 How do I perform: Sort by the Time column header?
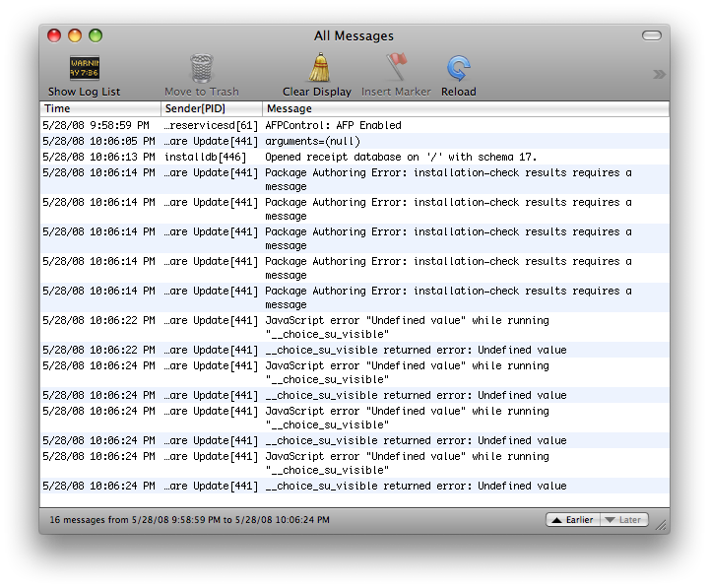tap(100, 108)
